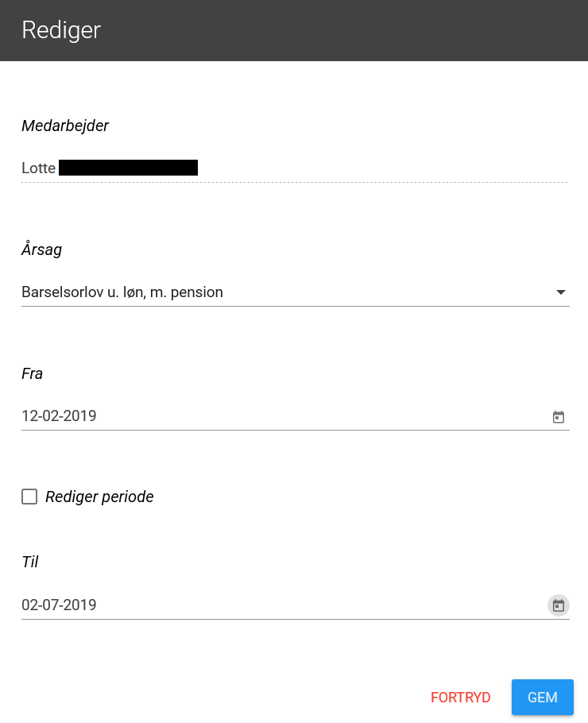Toggle the option via the Rediger periode label

click(99, 497)
